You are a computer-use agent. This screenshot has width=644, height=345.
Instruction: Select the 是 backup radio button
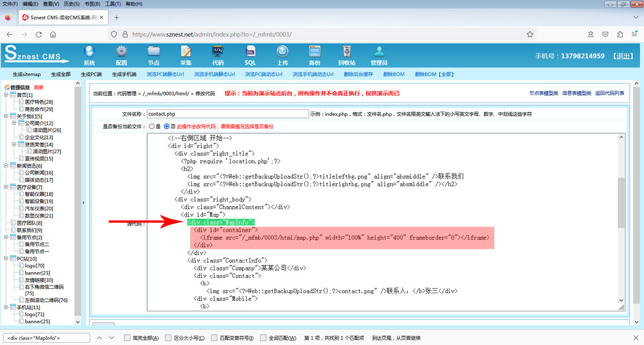(x=152, y=126)
